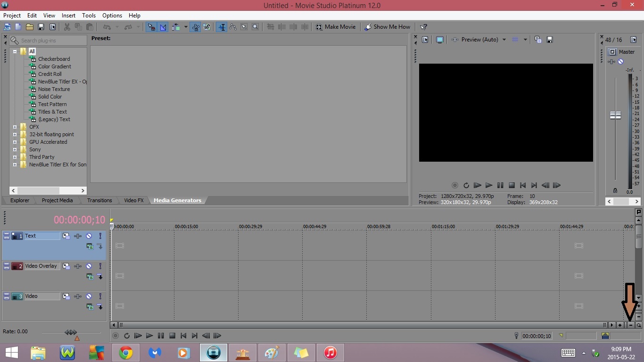Expand the 32-bit floating point folder

(15, 134)
